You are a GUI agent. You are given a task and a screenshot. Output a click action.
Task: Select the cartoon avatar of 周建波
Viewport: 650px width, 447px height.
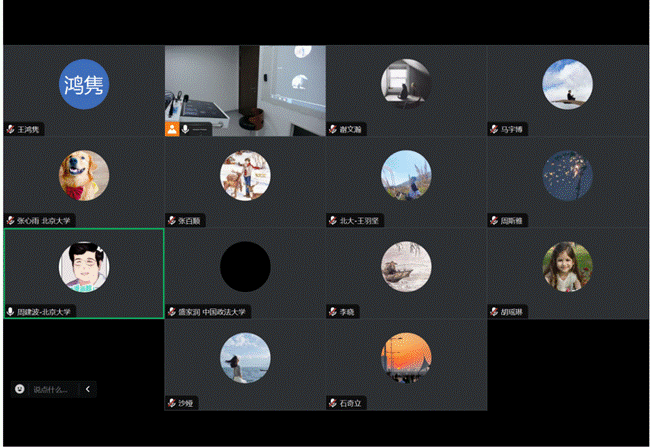[83, 266]
